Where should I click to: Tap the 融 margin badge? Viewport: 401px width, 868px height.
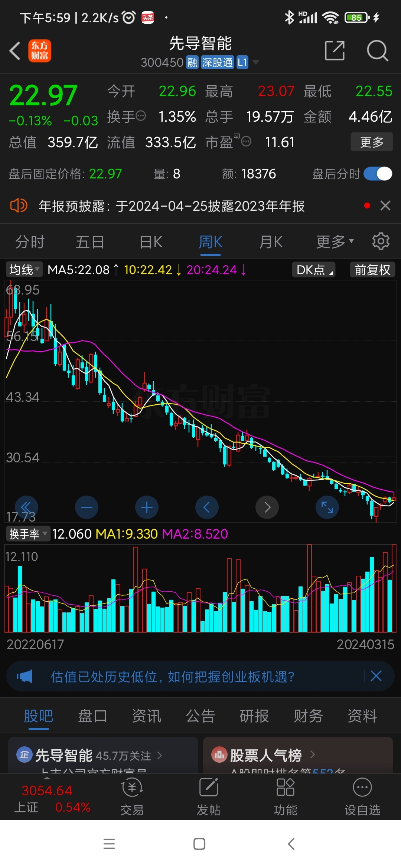[x=192, y=62]
